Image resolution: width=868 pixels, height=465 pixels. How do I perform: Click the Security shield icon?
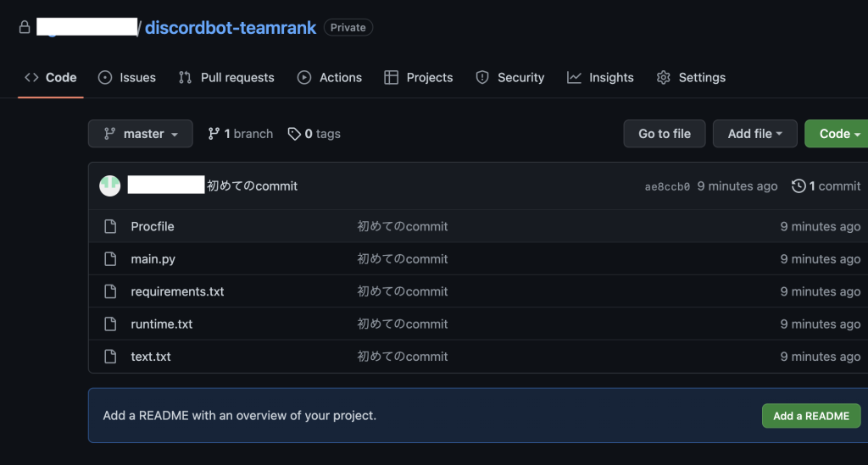[482, 77]
